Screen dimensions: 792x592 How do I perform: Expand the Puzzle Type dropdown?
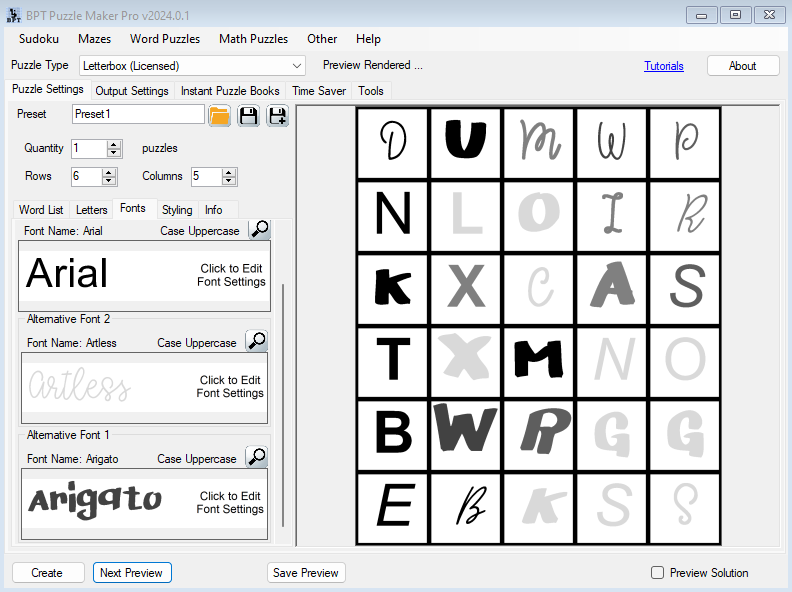[x=296, y=66]
